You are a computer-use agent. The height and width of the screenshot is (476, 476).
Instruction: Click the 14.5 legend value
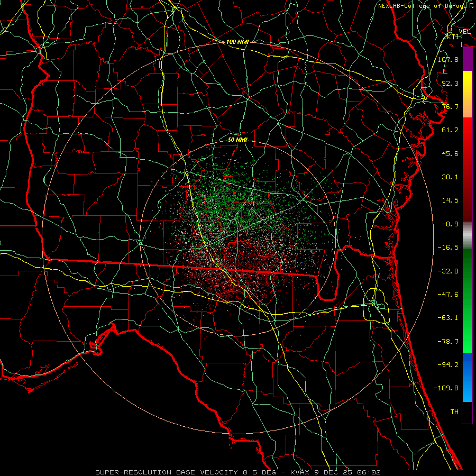click(450, 200)
